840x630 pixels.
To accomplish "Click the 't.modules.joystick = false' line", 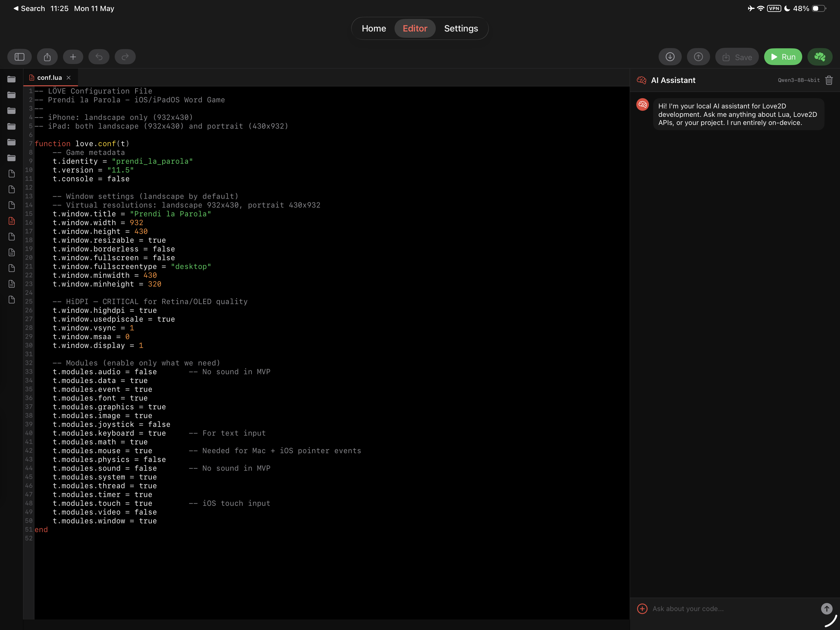I will click(x=112, y=424).
